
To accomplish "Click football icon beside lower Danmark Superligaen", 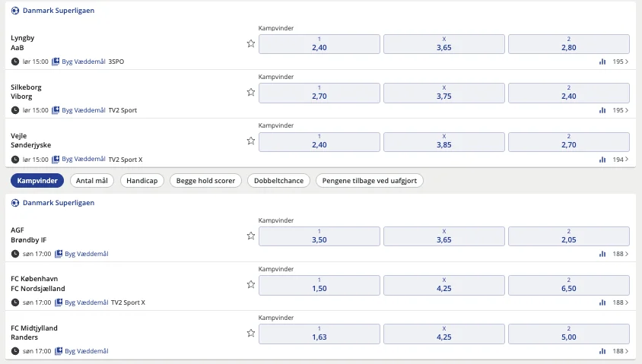I will click(15, 203).
